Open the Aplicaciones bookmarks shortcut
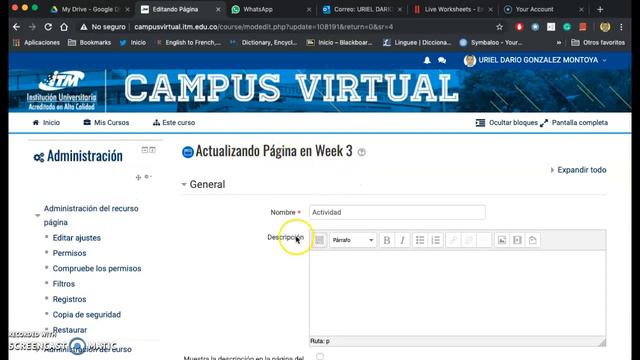The image size is (640, 360). 37,42
